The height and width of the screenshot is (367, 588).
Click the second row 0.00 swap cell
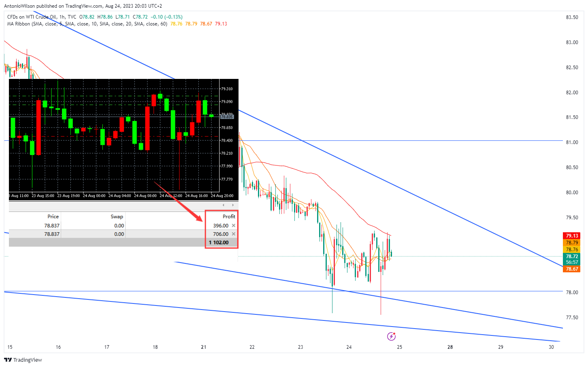[119, 234]
